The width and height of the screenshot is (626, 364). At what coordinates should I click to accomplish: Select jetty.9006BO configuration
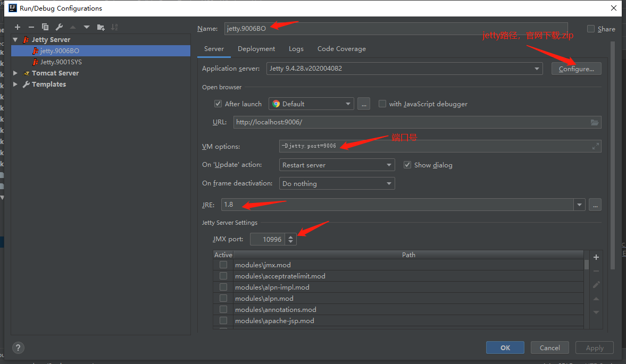(101, 50)
